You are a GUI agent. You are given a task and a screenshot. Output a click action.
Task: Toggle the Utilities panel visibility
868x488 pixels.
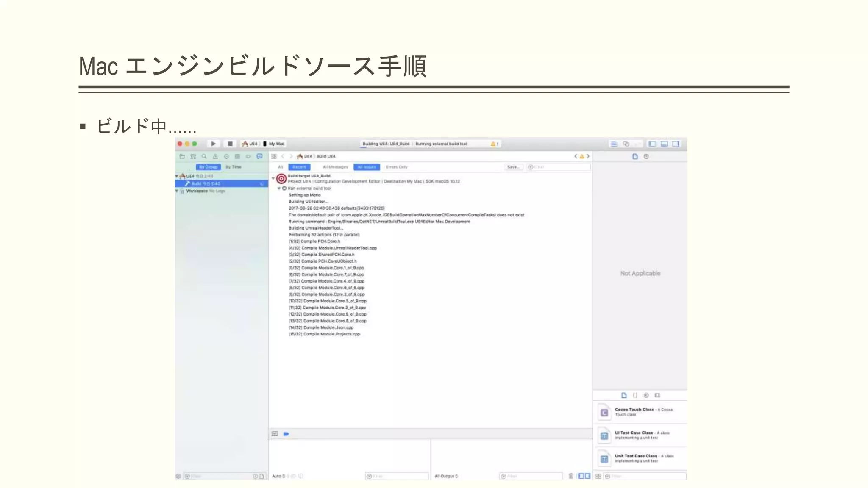[676, 144]
